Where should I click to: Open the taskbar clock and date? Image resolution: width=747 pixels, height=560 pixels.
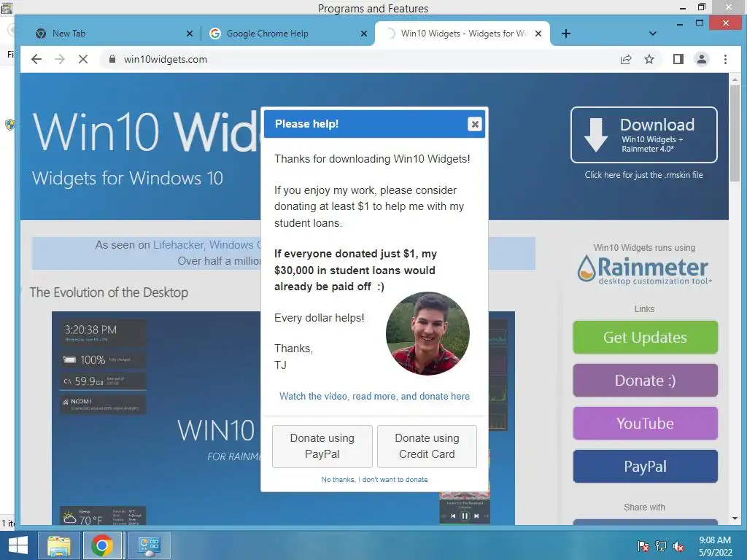point(715,546)
